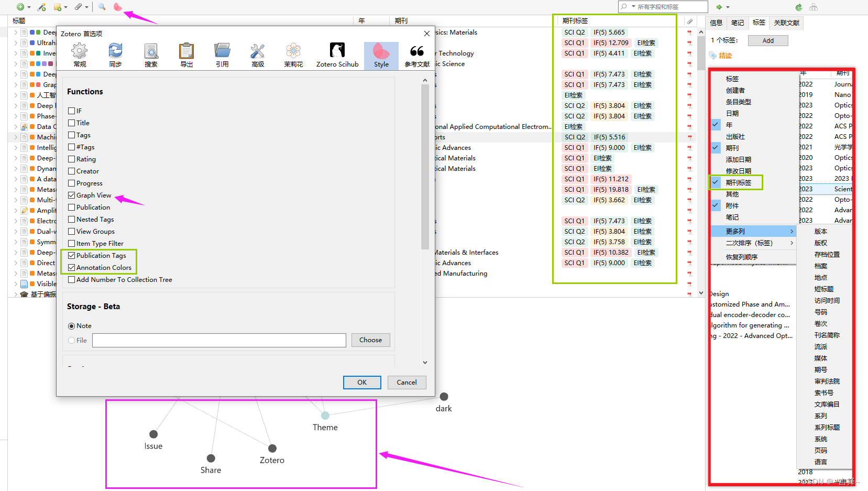868x491 pixels.
Task: Open the 引用 cite preferences pane
Action: point(222,55)
